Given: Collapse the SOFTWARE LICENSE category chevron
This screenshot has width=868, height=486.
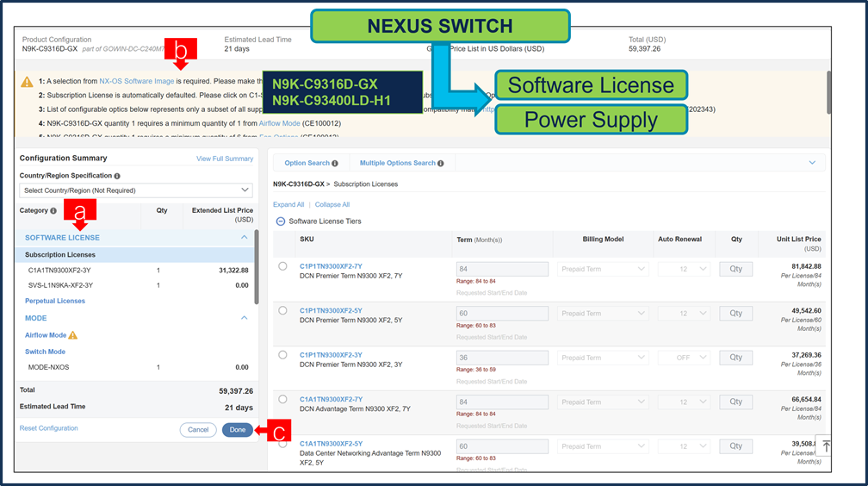Looking at the screenshot, I should [245, 237].
